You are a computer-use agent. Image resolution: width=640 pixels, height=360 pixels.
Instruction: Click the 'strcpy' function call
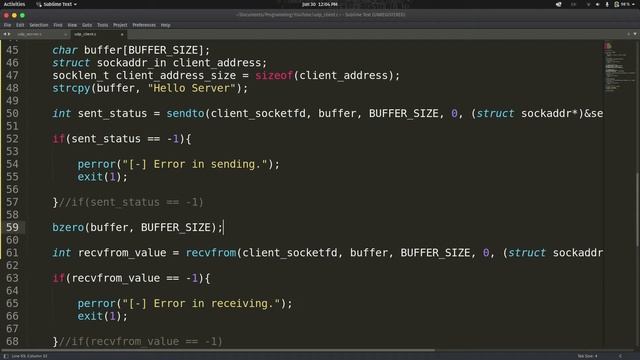click(71, 88)
